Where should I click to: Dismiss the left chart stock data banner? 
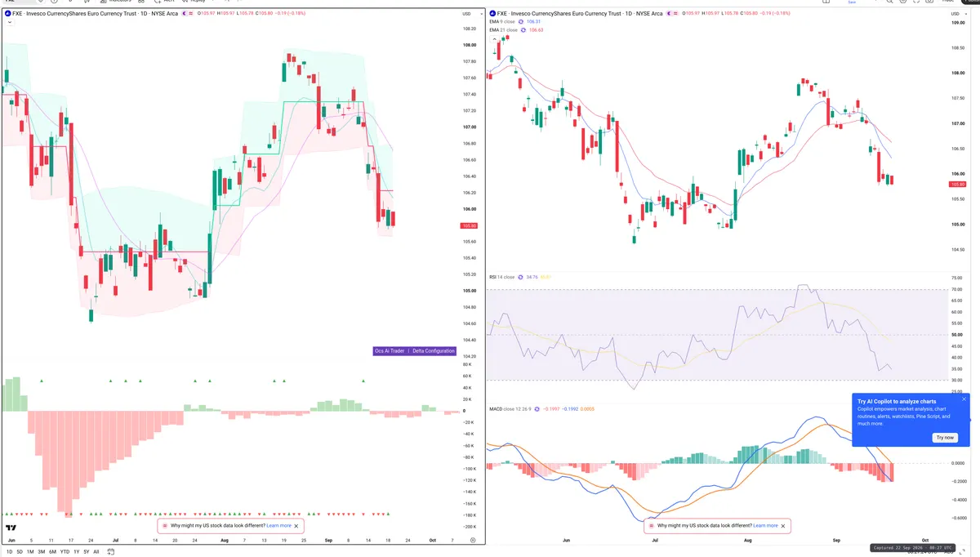pos(297,526)
